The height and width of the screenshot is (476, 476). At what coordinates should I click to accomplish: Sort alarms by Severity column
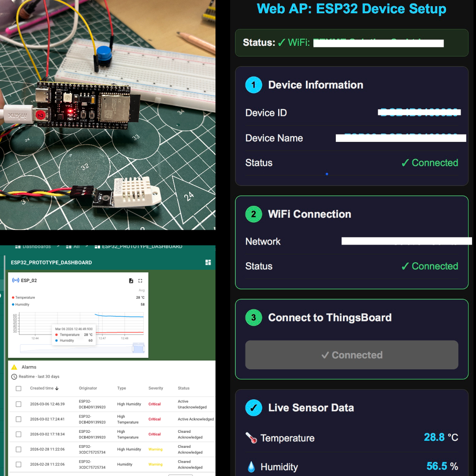pyautogui.click(x=156, y=388)
